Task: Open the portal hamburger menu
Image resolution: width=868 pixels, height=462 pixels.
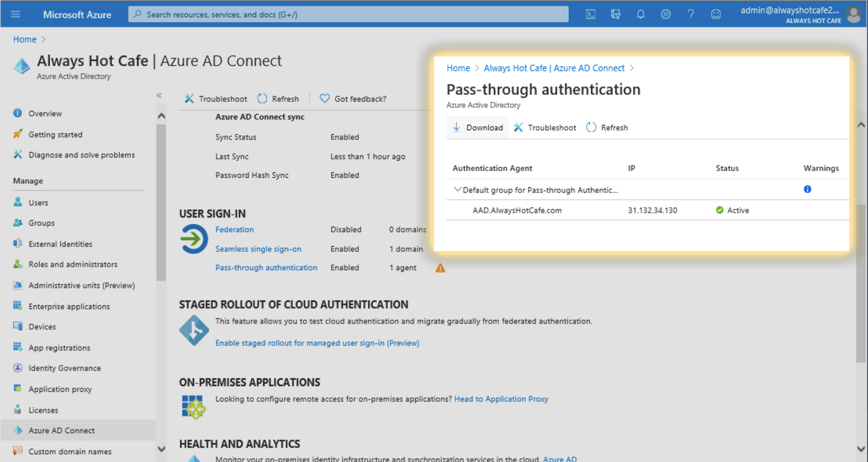Action: (x=16, y=14)
